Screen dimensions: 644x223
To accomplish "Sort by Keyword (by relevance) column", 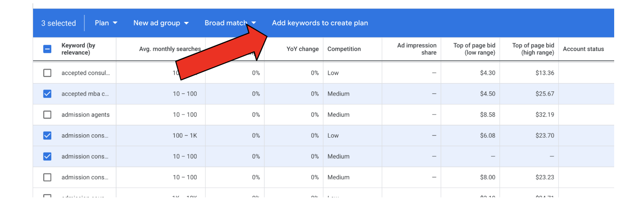I will 78,49.
